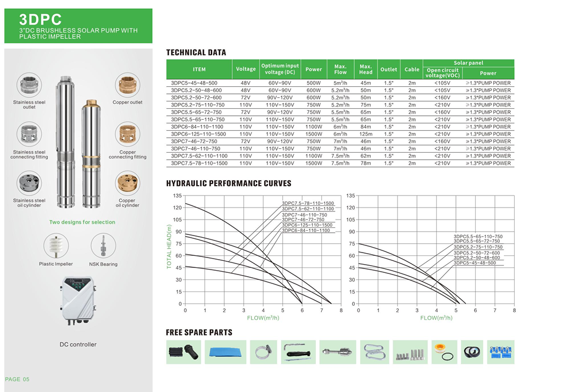Click the stainless steel outlet icon
569x392 pixels.
[29, 86]
